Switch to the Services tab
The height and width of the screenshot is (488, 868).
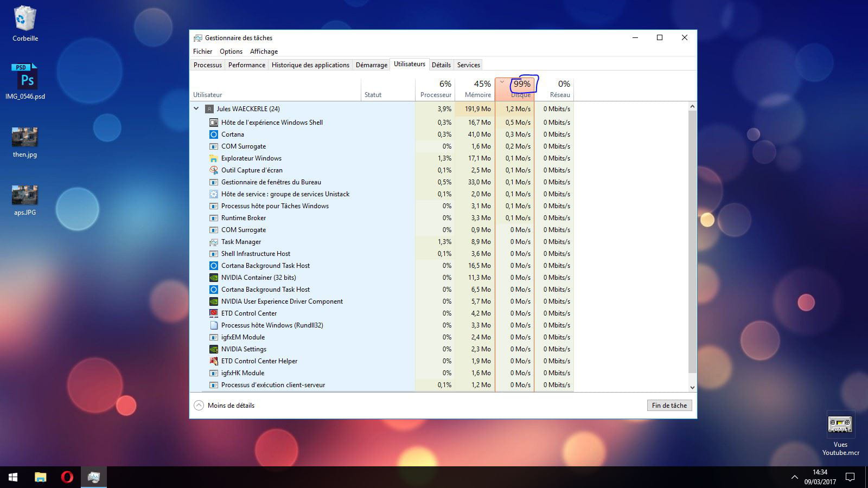pos(469,65)
